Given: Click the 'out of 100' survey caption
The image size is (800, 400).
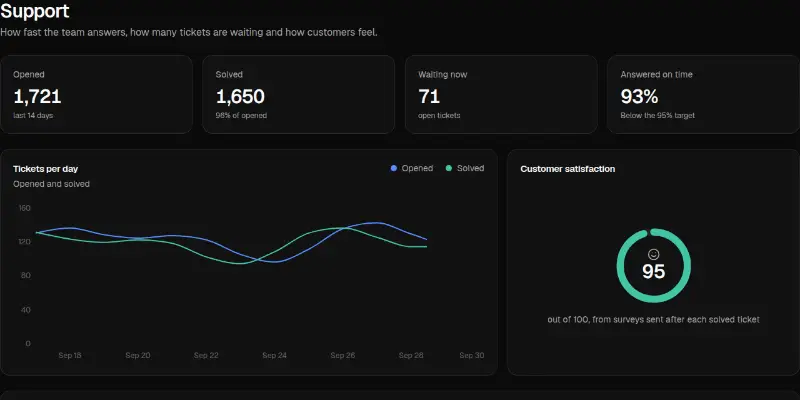Looking at the screenshot, I should pos(654,320).
